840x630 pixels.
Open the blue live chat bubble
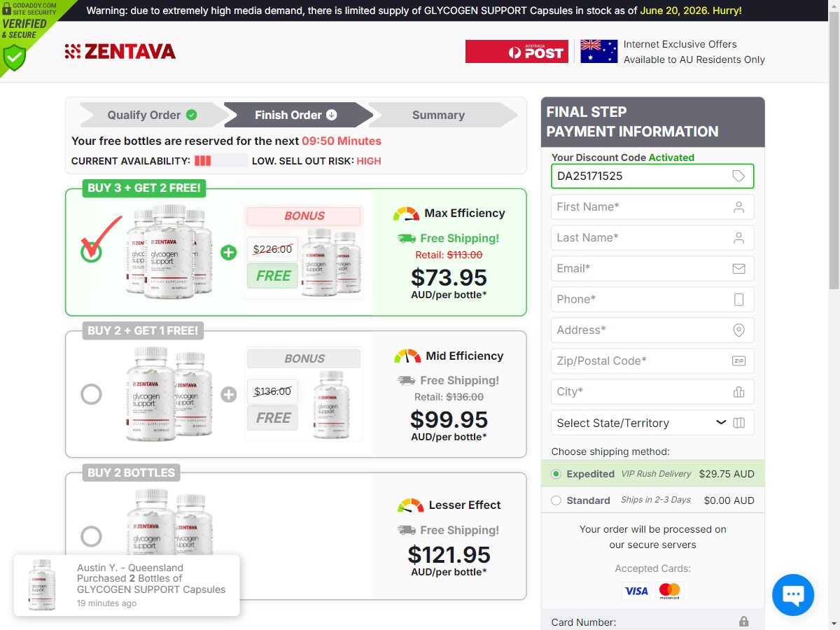pos(792,595)
